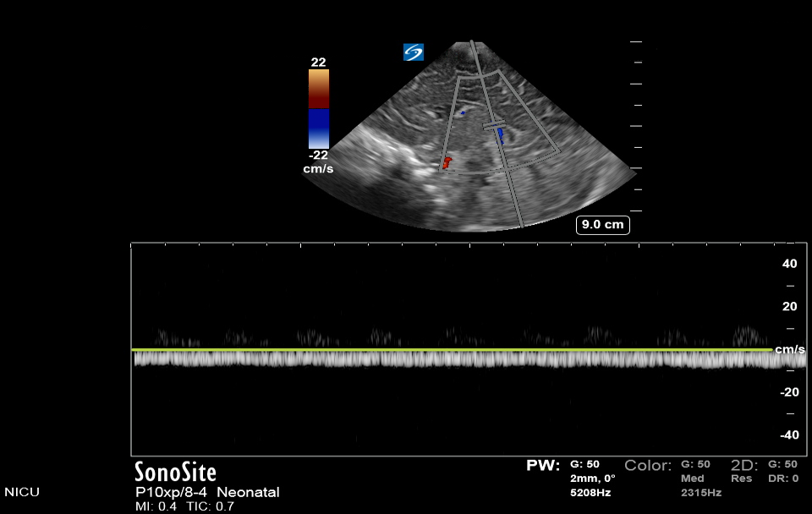Click the Color Med flow sensitivity setting
The height and width of the screenshot is (514, 812).
[692, 478]
